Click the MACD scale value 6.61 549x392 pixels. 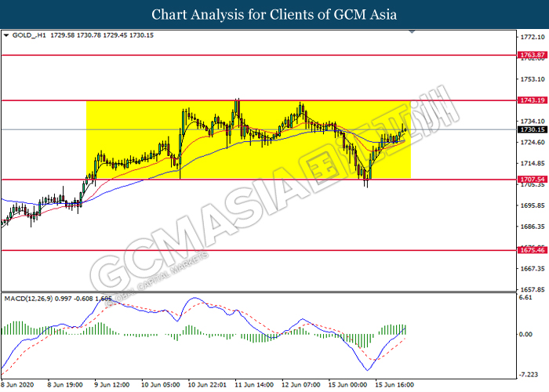pos(525,297)
